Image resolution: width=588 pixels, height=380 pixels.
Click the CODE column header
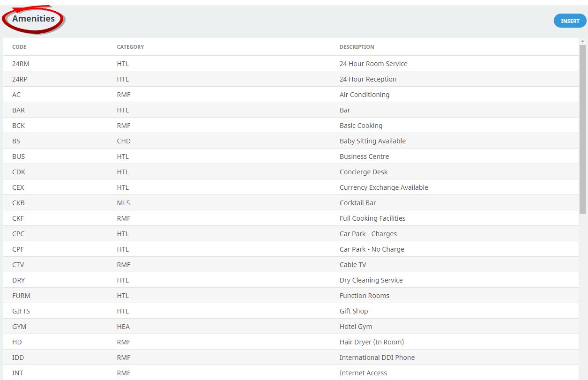(x=19, y=47)
